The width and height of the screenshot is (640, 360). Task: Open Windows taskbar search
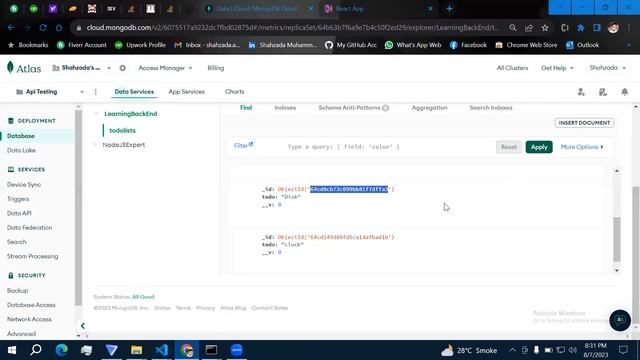tap(36, 350)
